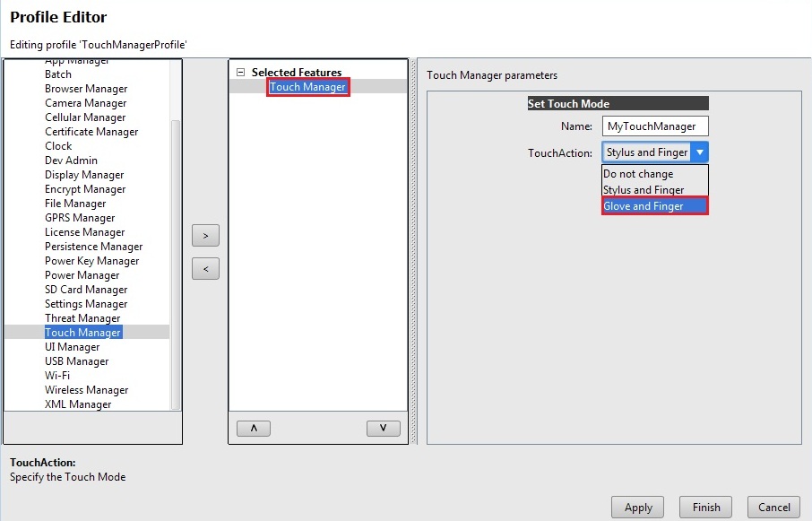Image resolution: width=812 pixels, height=521 pixels.
Task: Choose Power Key Manager from the list
Action: click(x=92, y=261)
